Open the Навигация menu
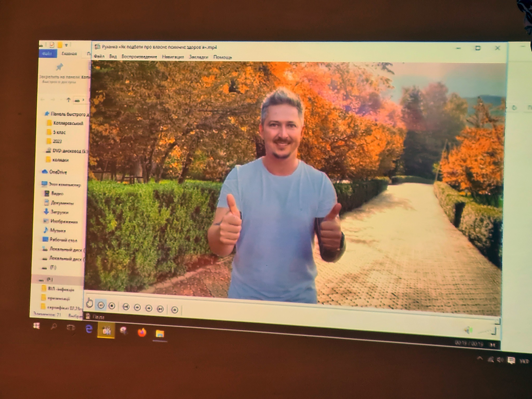The width and height of the screenshot is (532, 399). [173, 57]
